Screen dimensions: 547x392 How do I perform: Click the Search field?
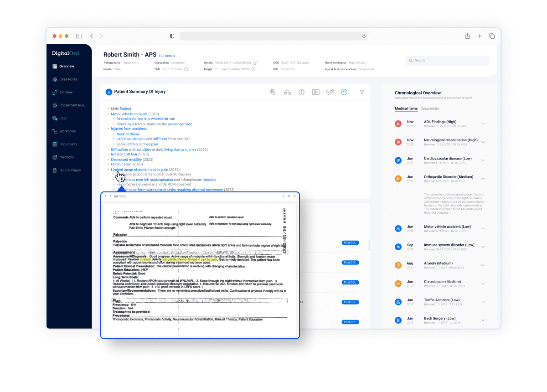point(447,60)
